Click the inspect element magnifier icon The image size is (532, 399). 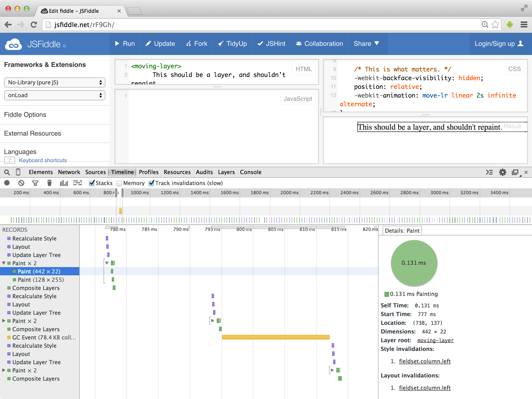point(7,172)
